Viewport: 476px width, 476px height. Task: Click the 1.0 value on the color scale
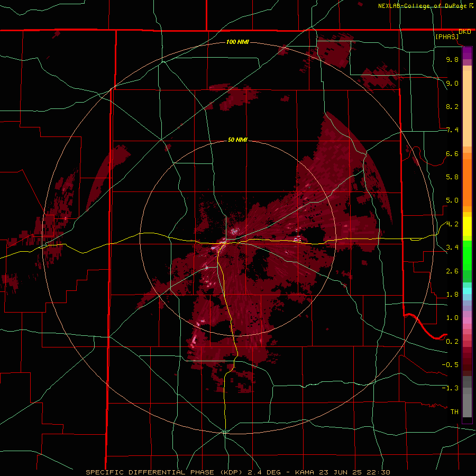tap(452, 318)
